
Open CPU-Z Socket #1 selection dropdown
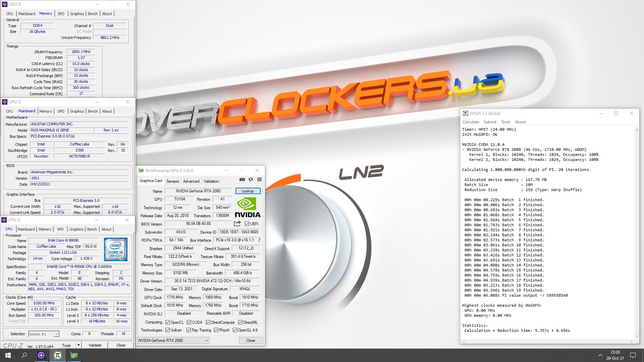tap(44, 334)
